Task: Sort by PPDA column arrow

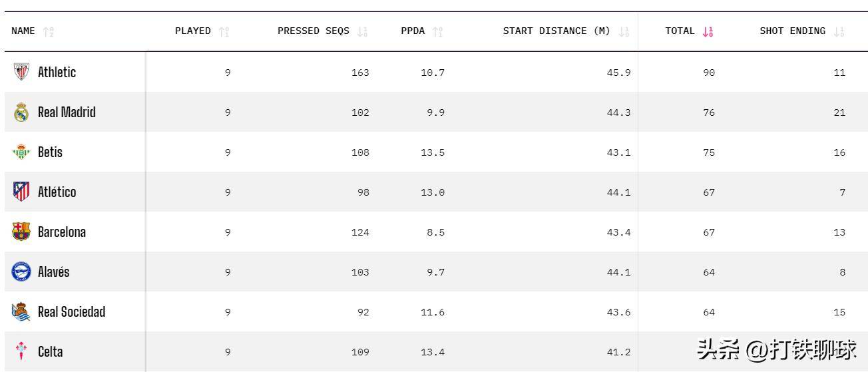Action: pyautogui.click(x=437, y=31)
